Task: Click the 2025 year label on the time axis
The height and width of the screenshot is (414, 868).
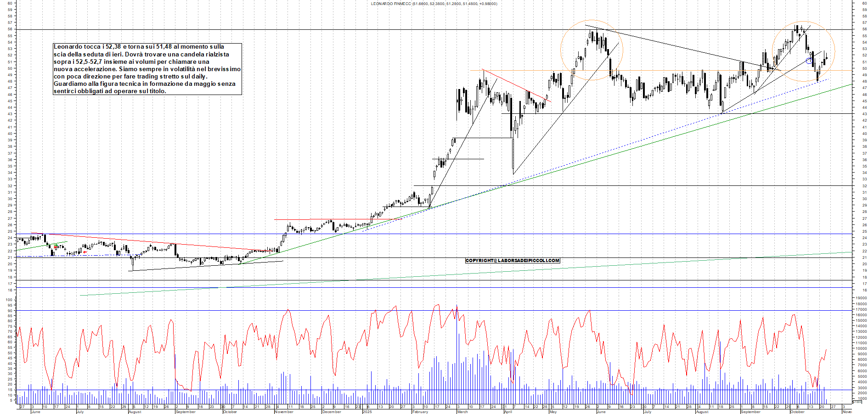Action: point(366,412)
